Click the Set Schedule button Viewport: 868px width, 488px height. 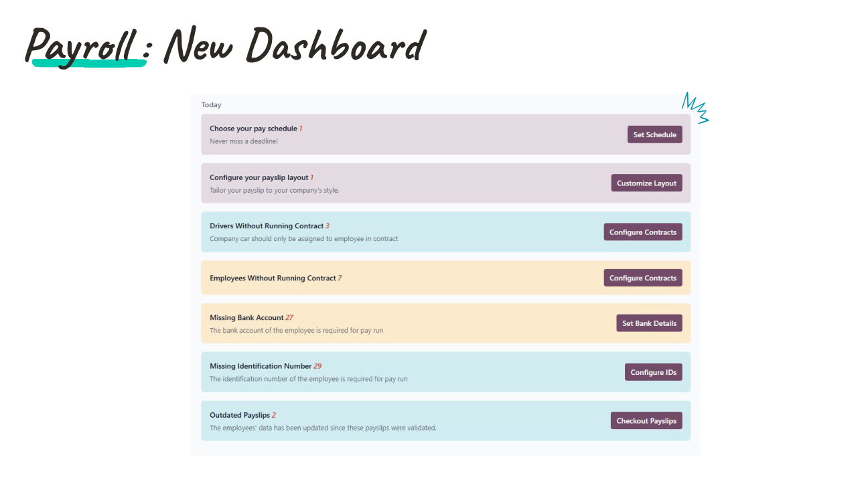point(654,134)
